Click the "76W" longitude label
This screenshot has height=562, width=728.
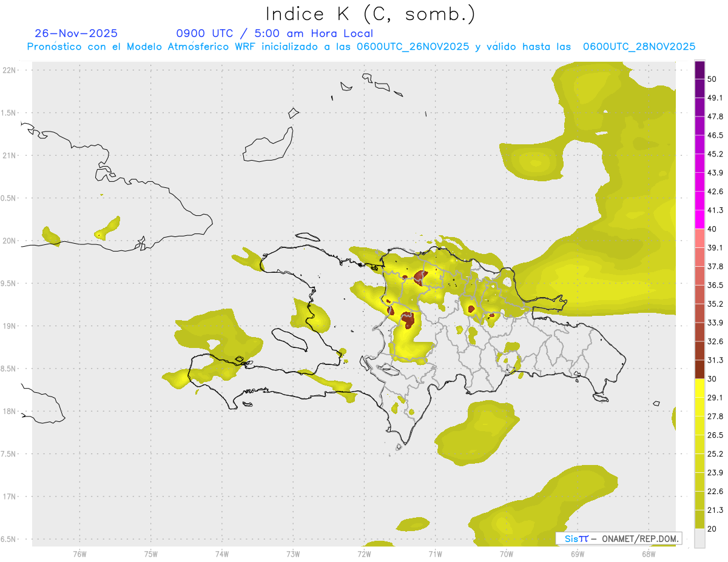[79, 554]
